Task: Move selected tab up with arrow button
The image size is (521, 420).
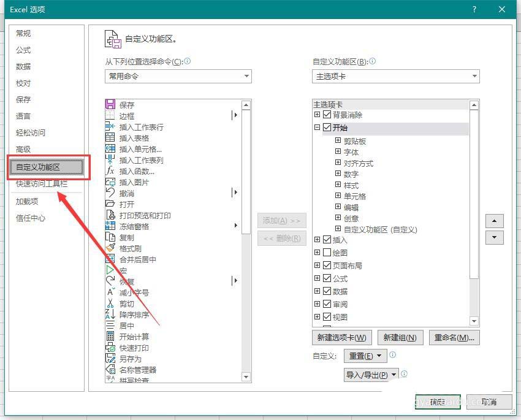Action: tap(495, 221)
